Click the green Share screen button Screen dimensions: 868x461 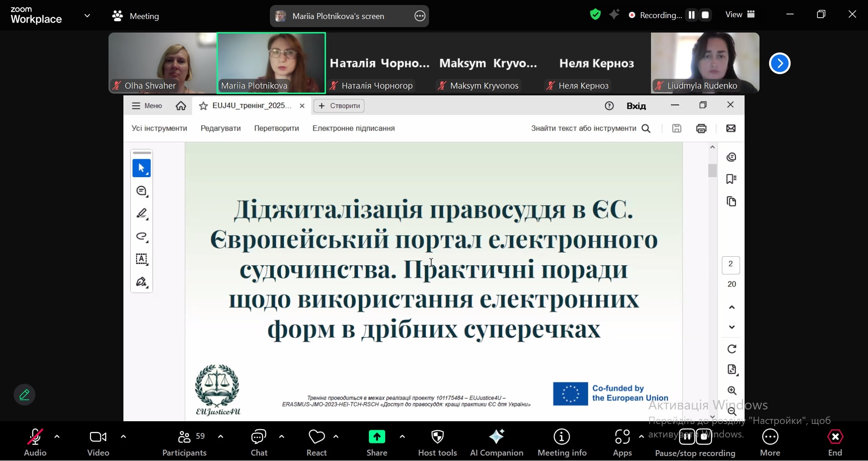click(x=377, y=437)
